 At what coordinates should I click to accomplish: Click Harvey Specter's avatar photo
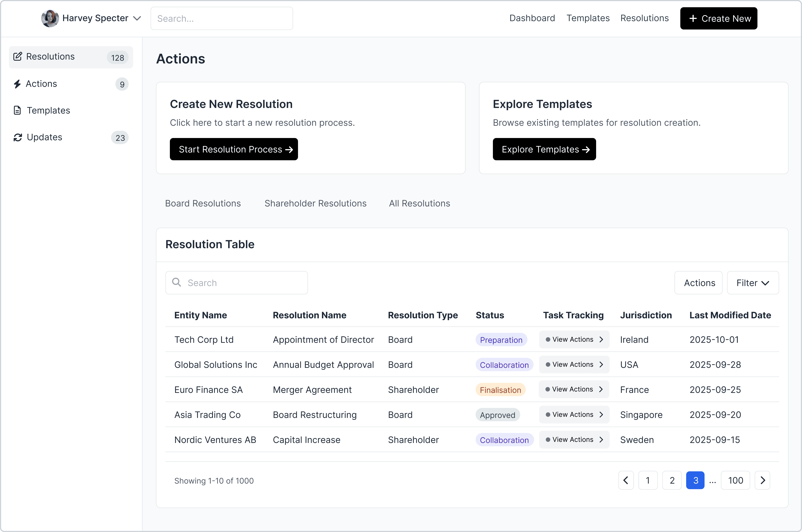point(50,18)
